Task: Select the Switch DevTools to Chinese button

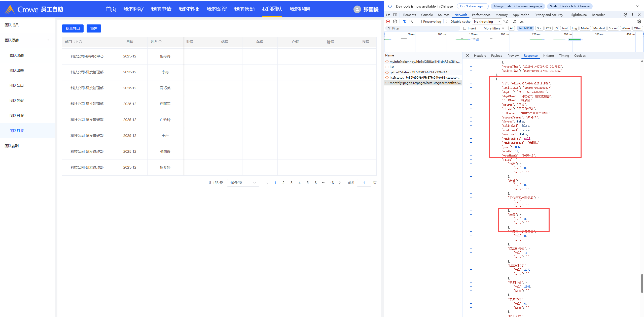Action: coord(569,6)
